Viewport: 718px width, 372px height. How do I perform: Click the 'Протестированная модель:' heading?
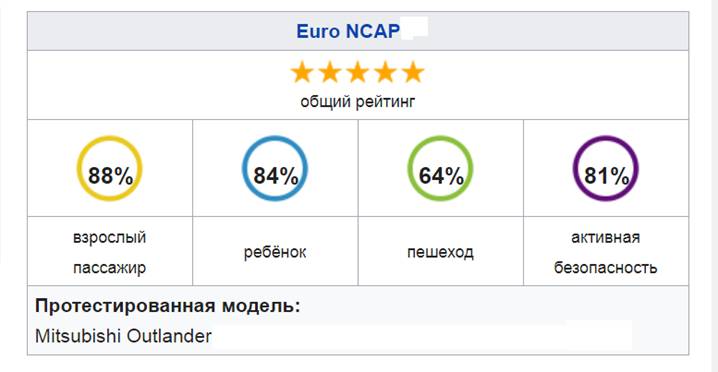pos(168,306)
